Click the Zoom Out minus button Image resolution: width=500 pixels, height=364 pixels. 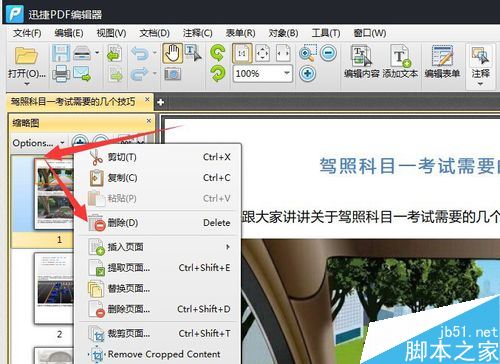[328, 53]
